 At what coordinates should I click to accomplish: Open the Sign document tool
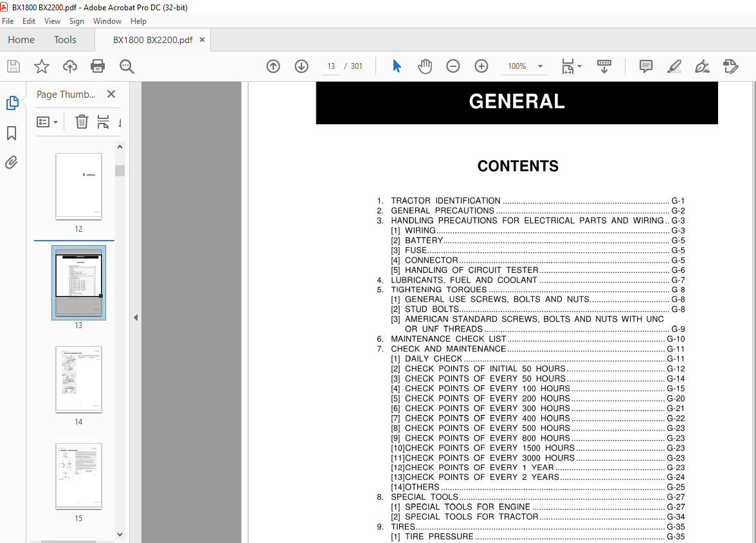click(702, 66)
